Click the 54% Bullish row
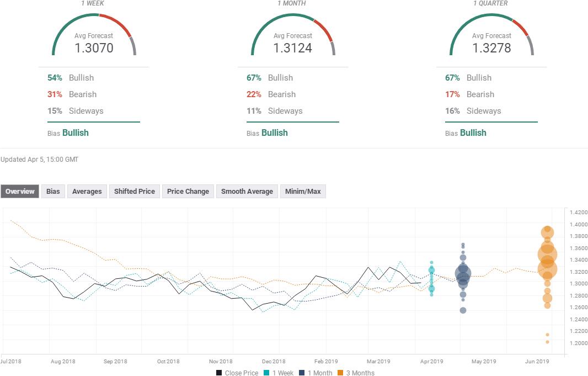Screen dimensions: 588x376 [x=71, y=78]
